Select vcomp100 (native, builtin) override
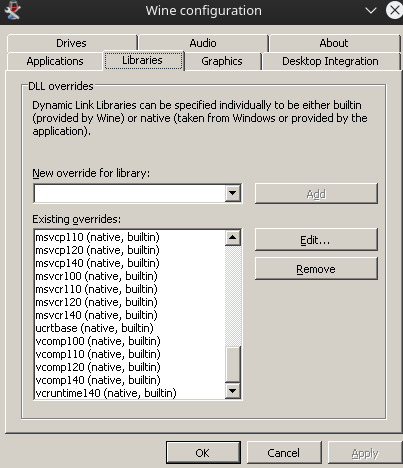 130,341
